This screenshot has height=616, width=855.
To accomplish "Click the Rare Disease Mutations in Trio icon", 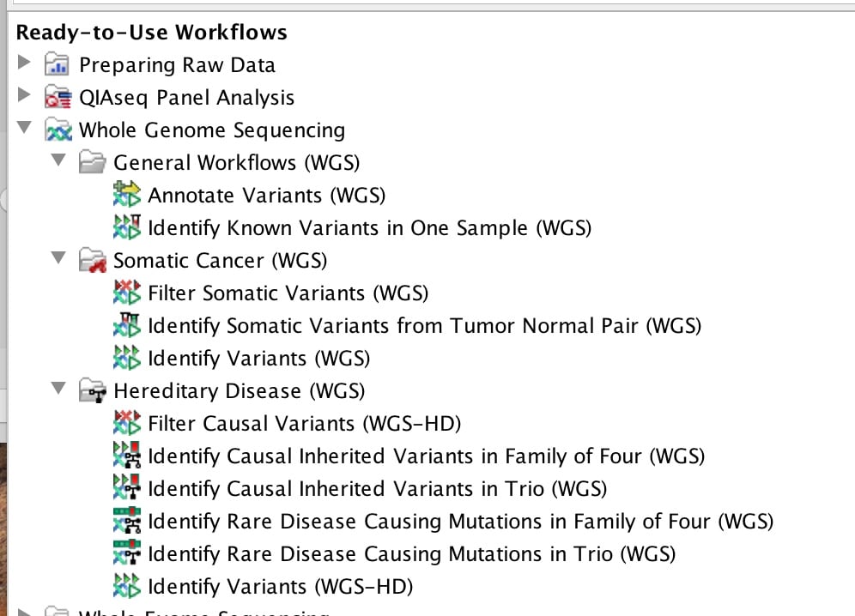I will point(127,553).
